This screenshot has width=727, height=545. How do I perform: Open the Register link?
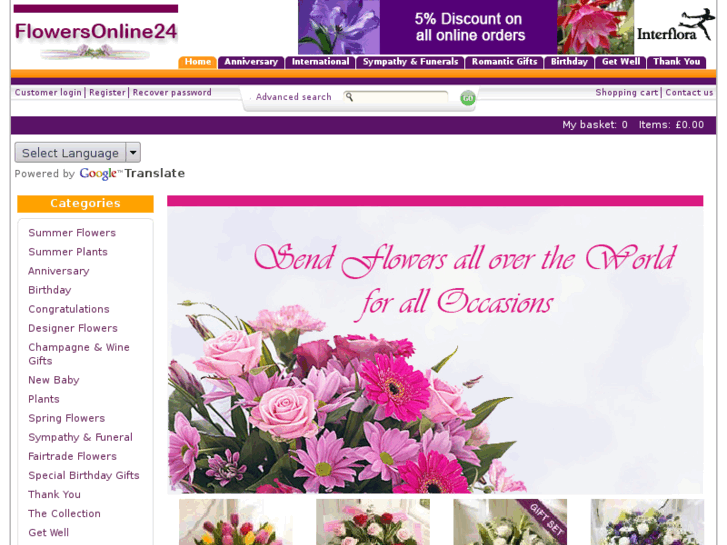(107, 92)
